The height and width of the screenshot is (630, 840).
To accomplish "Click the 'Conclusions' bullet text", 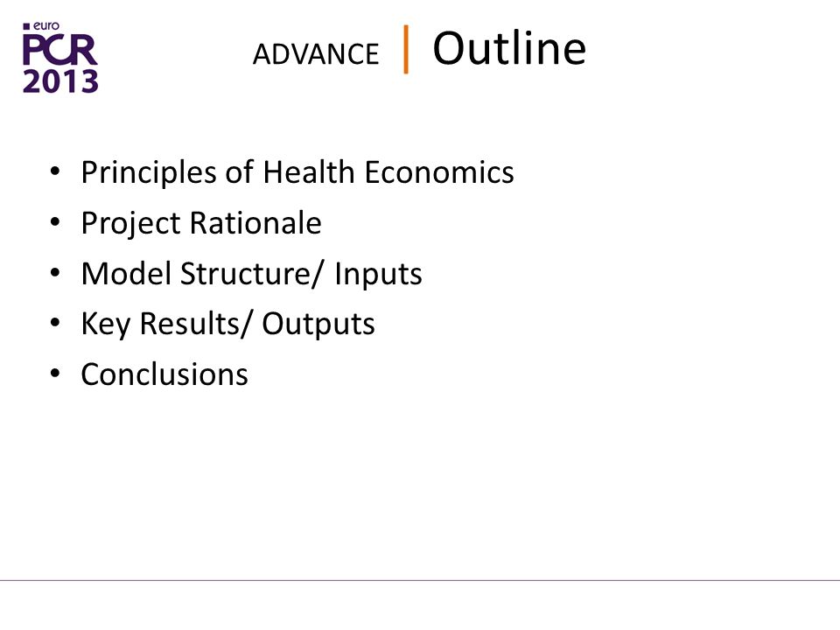I will [164, 374].
